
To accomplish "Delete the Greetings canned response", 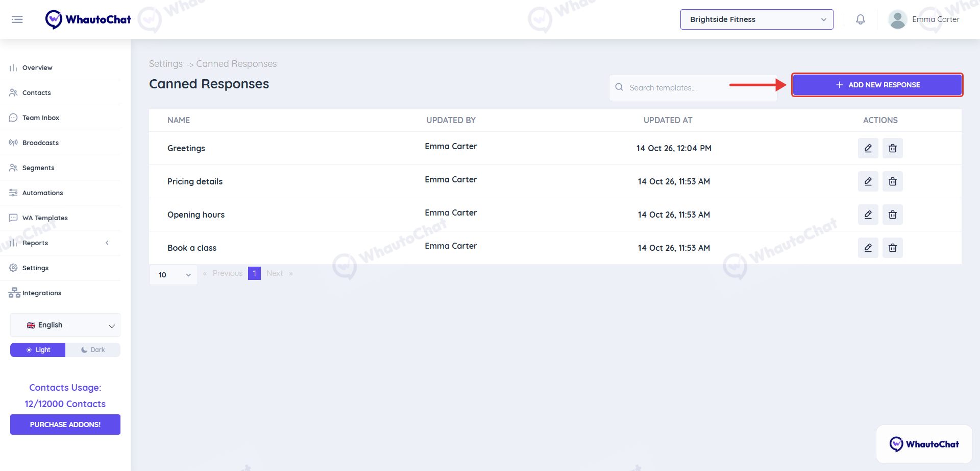I will coord(893,148).
